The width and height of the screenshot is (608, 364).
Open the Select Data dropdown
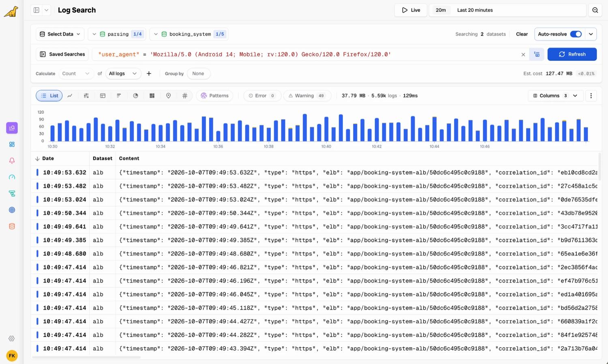pos(60,34)
